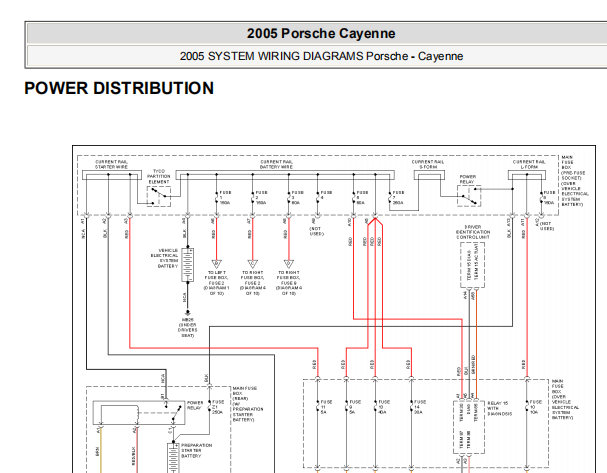Click the driver identification control unit dashed box

(472, 265)
